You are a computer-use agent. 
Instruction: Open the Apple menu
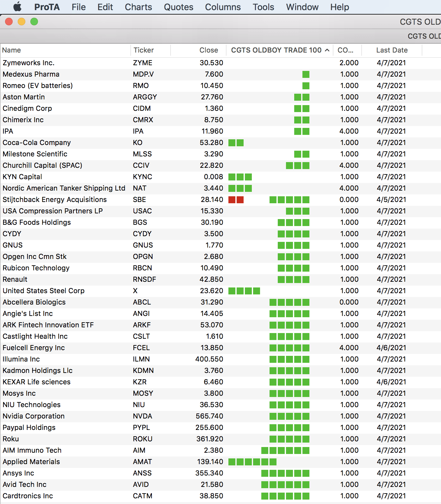(17, 7)
